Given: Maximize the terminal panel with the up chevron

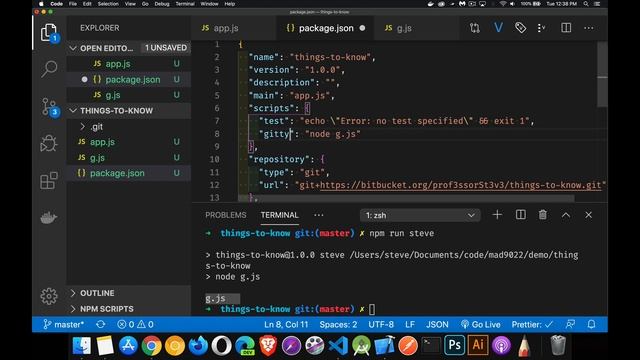Looking at the screenshot, I should pos(566,215).
